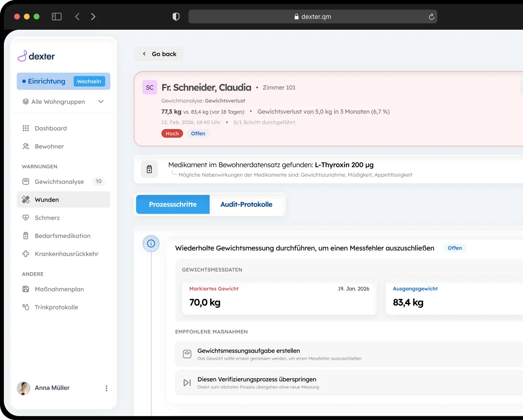The image size is (523, 420).
Task: Click the Krankenhausrückkehr cross icon
Action: pyautogui.click(x=26, y=254)
